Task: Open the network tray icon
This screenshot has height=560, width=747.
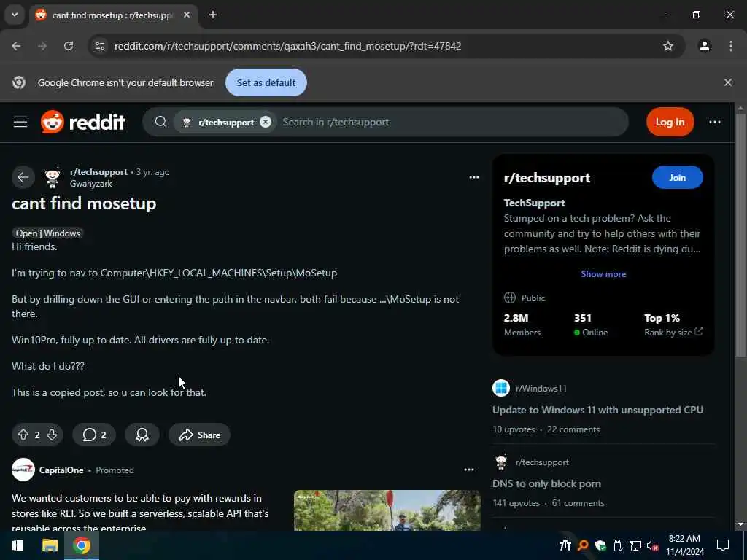Action: [x=635, y=545]
